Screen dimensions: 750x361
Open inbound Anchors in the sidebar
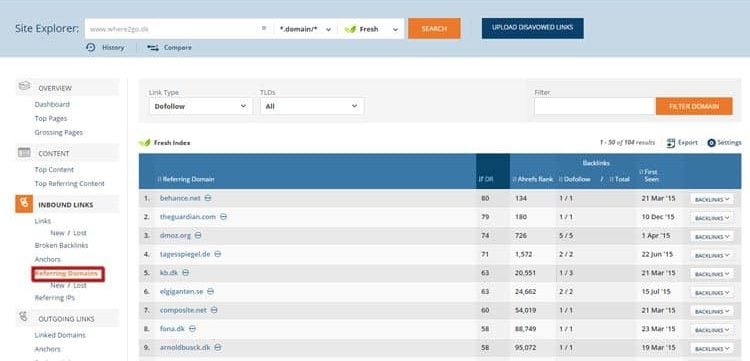point(47,259)
